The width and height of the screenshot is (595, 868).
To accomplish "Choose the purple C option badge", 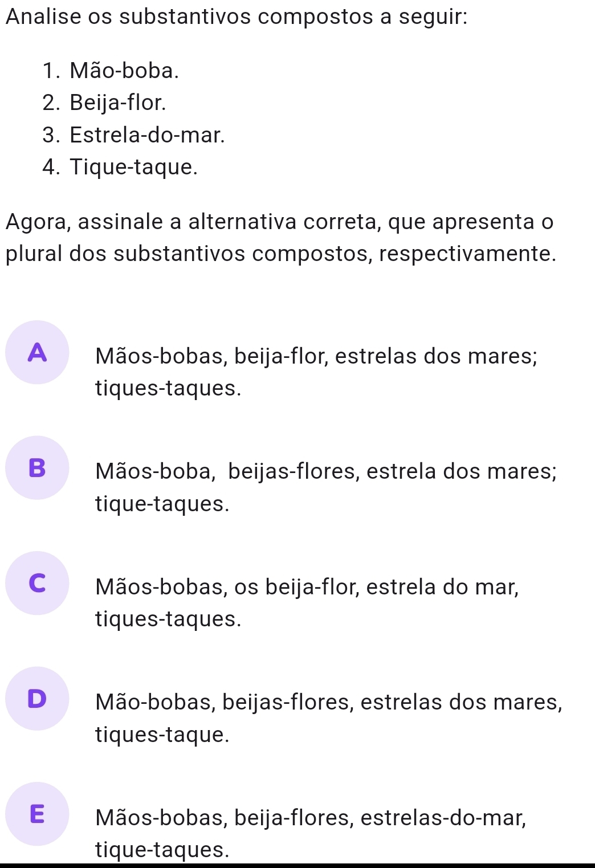I will 37,583.
